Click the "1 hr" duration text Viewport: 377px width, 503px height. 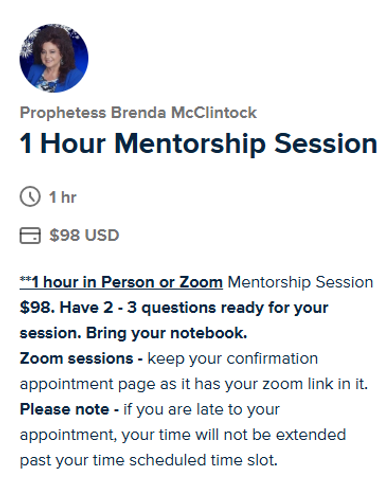pos(63,197)
